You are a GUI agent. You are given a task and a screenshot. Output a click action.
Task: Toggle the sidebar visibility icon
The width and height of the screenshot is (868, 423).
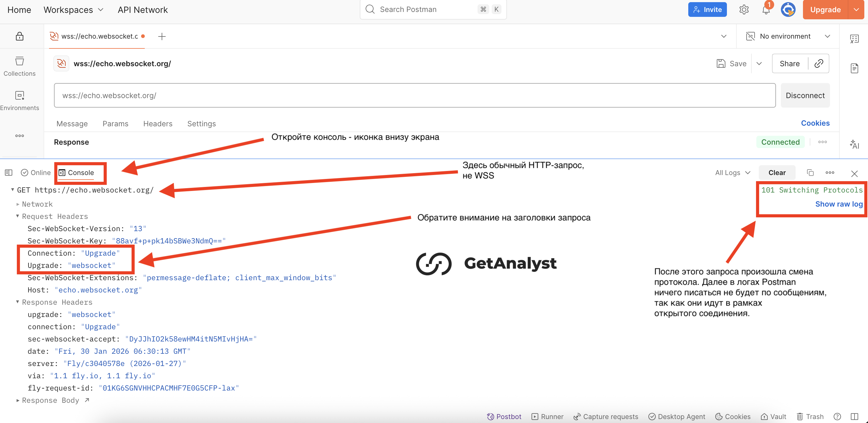click(9, 173)
